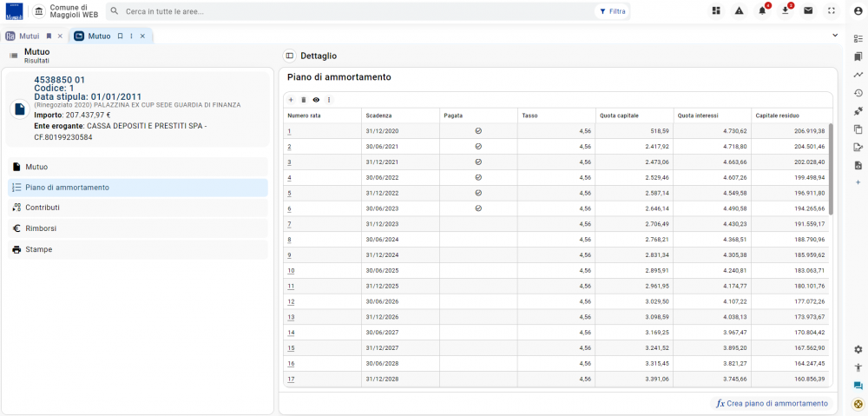Open installment number 17 link
868x416 pixels.
[x=291, y=380]
